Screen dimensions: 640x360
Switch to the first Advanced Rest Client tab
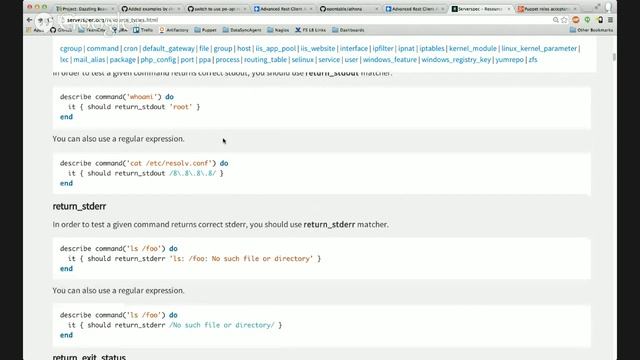click(x=283, y=9)
